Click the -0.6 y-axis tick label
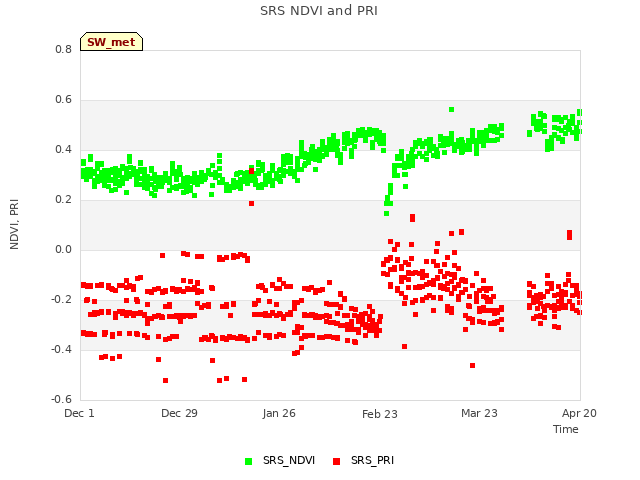The height and width of the screenshot is (480, 640). (x=61, y=399)
